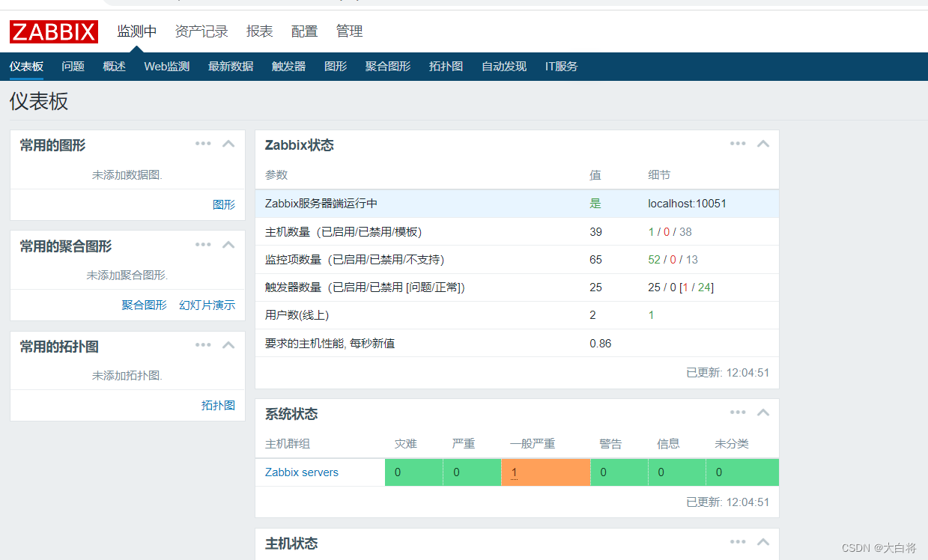
Task: Click the 未添加数据图. message
Action: (127, 174)
